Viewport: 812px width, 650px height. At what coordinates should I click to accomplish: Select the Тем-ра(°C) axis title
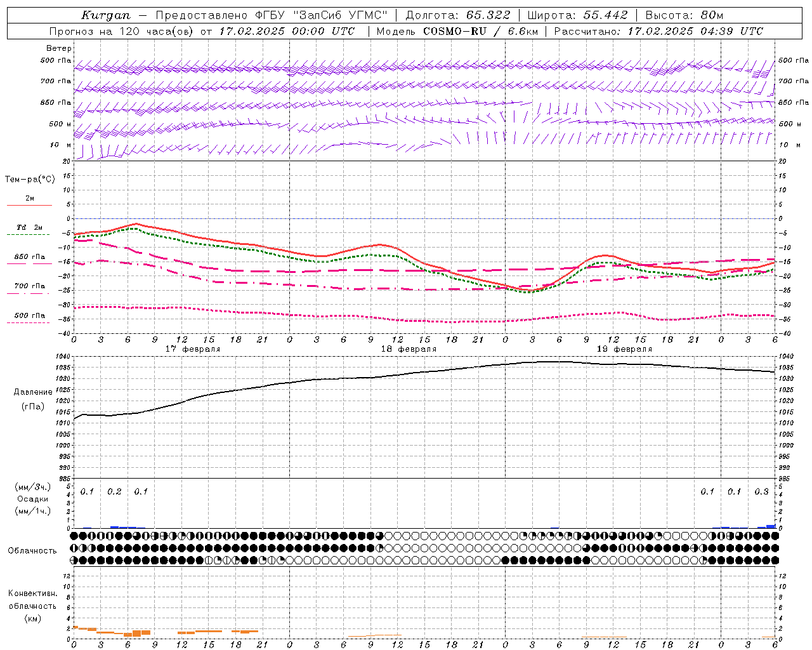click(x=30, y=180)
